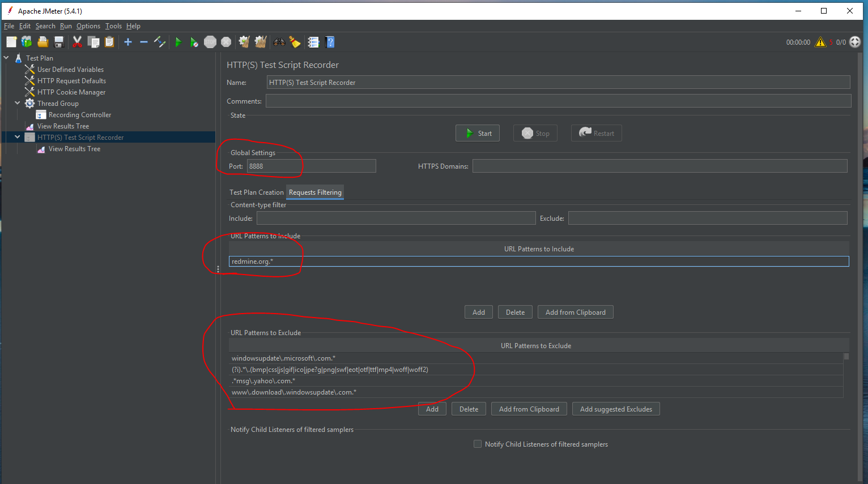This screenshot has height=484, width=868.
Task: Click the Search binoculars icon
Action: coord(279,42)
